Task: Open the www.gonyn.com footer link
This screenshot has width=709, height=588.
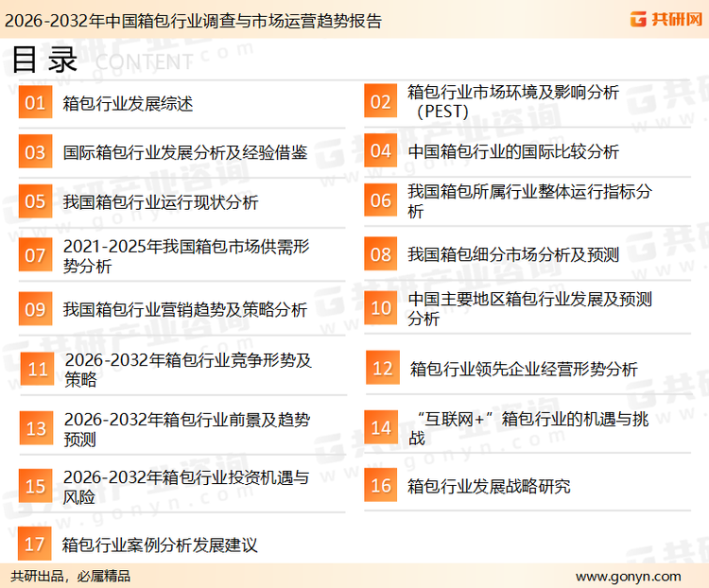Action: 628,577
